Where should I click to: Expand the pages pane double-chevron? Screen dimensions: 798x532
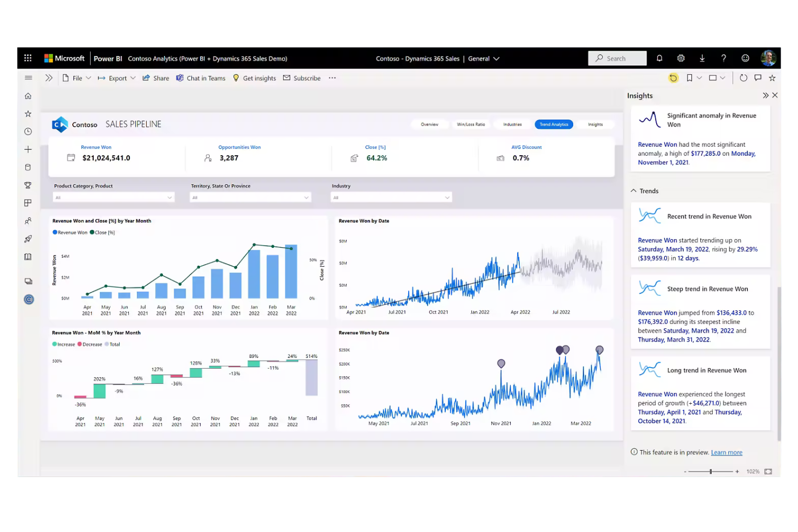[x=49, y=78]
